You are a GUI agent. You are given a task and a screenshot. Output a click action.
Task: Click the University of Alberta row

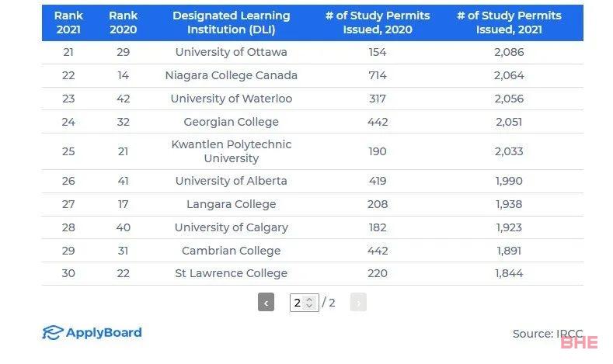313,181
